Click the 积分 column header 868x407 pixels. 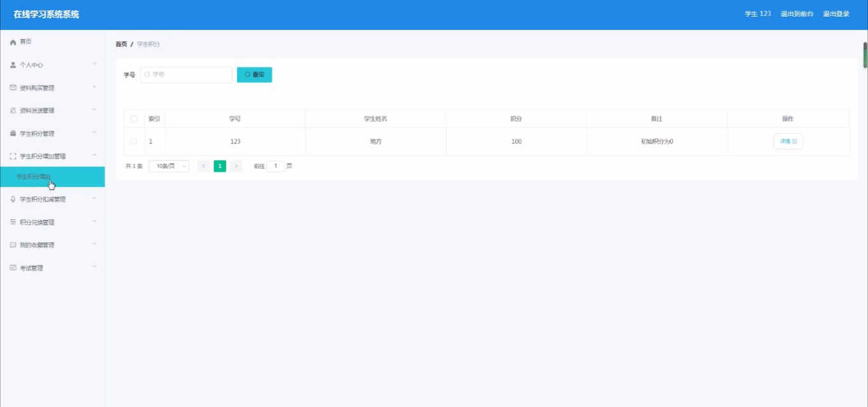tap(516, 119)
